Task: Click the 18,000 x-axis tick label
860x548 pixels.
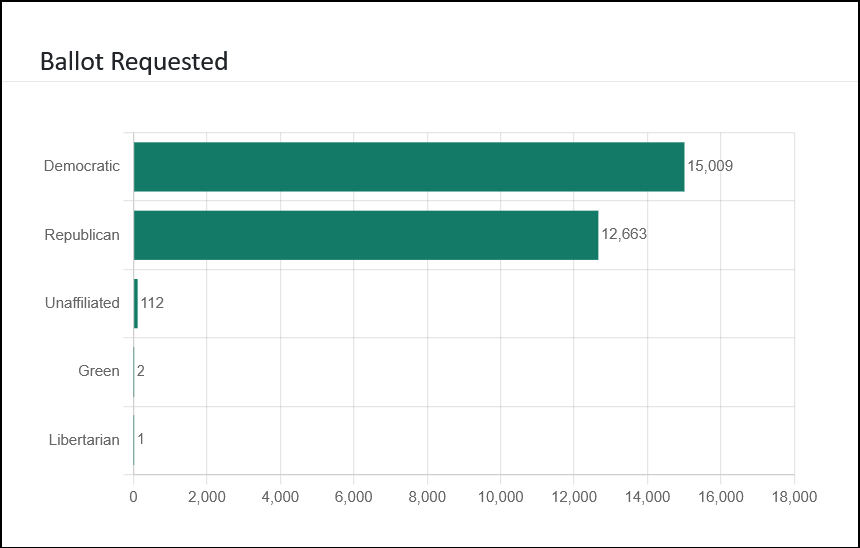Action: click(794, 496)
